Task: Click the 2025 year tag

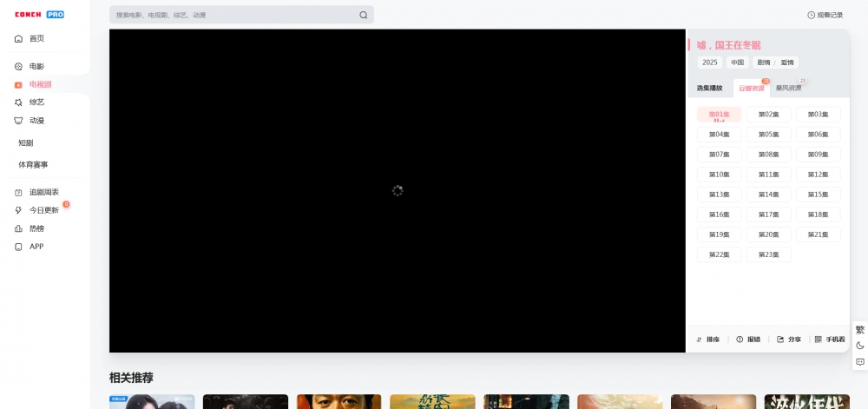Action: [x=710, y=63]
